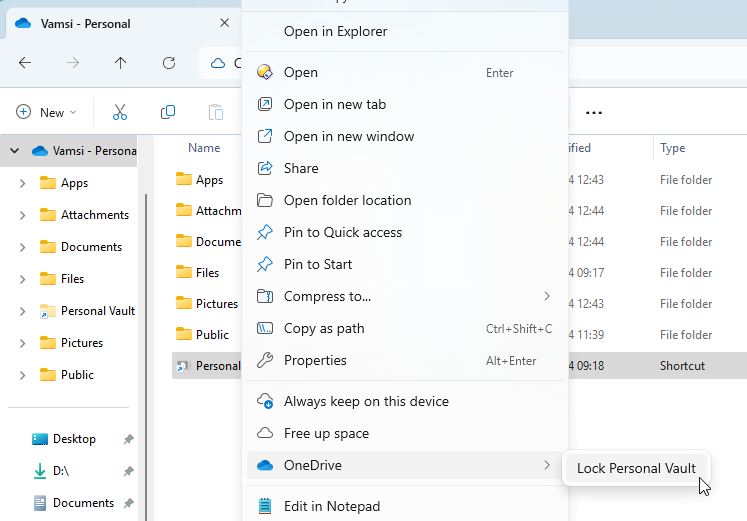This screenshot has width=747, height=521.
Task: Click the Copy icon in toolbar
Action: (x=168, y=112)
